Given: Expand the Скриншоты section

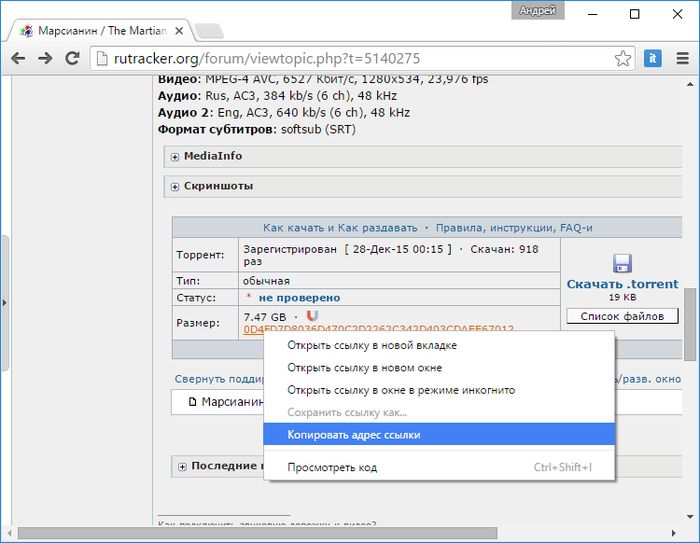Looking at the screenshot, I should [x=175, y=186].
